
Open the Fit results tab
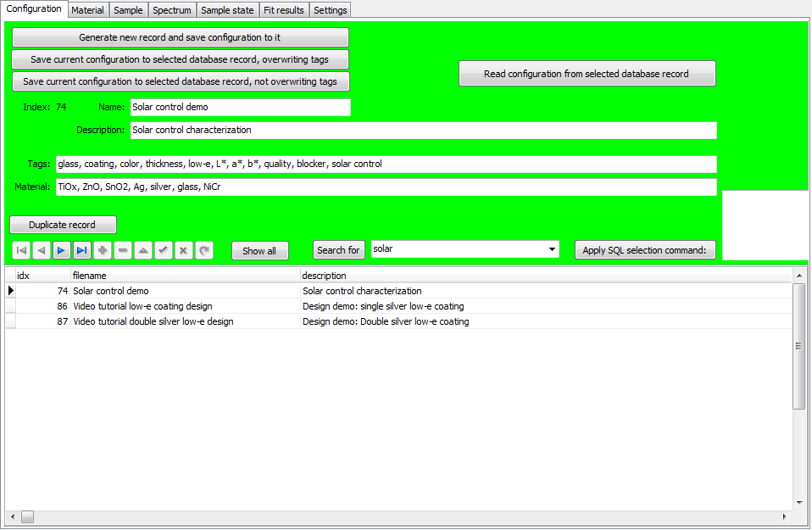(283, 10)
